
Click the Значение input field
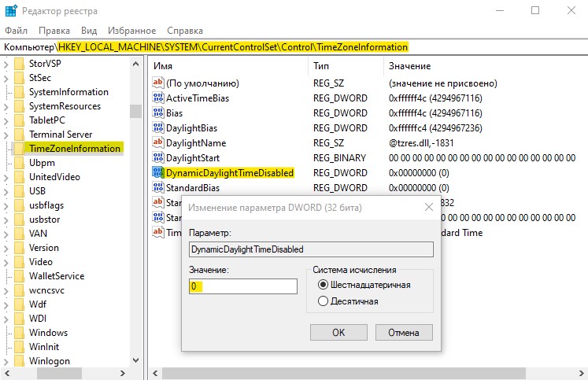click(243, 286)
